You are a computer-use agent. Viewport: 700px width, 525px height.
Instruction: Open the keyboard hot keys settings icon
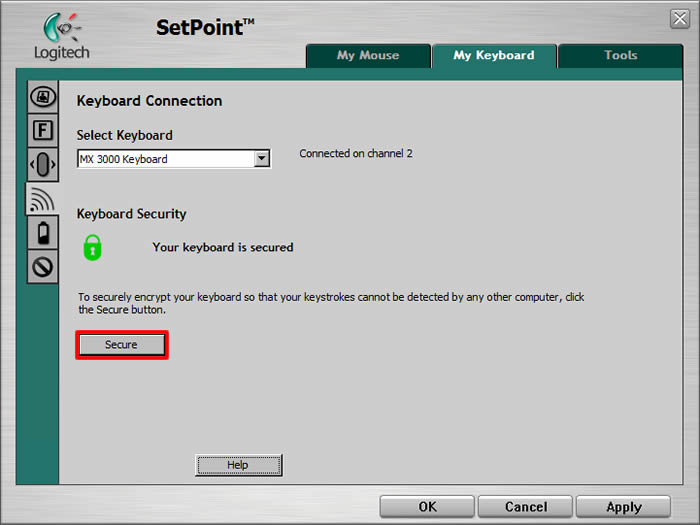pos(43,97)
